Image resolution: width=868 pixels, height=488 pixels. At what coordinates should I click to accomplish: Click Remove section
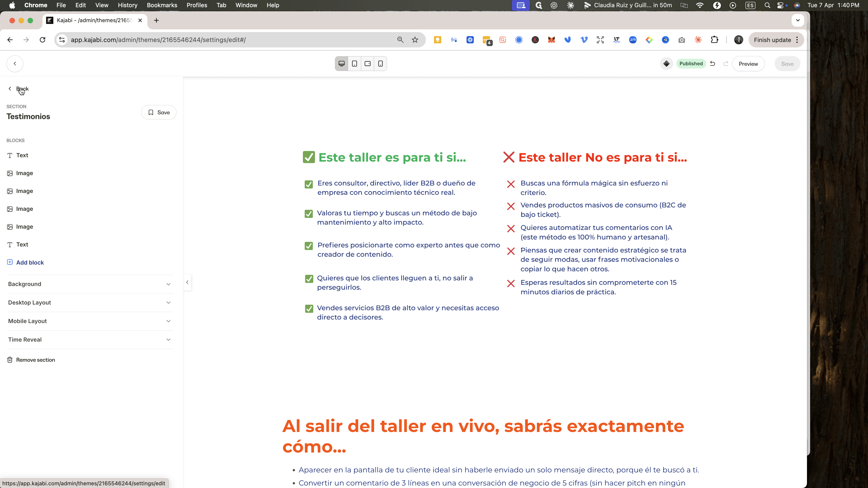[x=35, y=360]
